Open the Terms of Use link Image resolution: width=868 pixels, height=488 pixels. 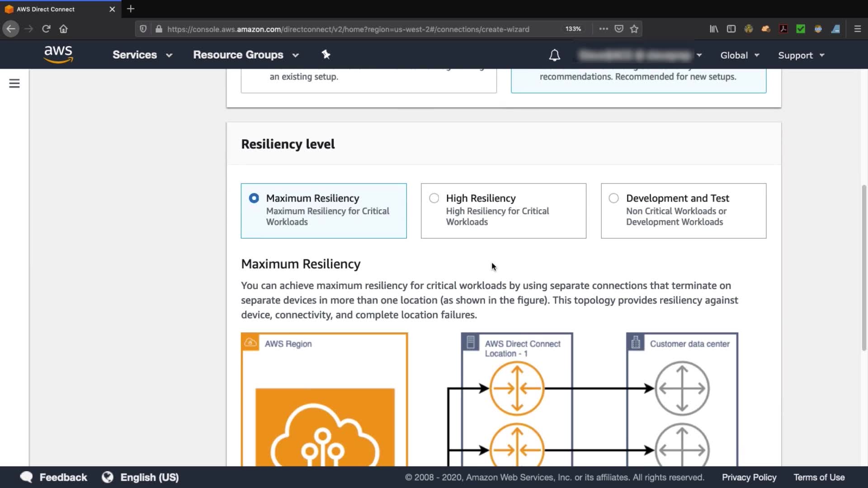[x=819, y=477]
